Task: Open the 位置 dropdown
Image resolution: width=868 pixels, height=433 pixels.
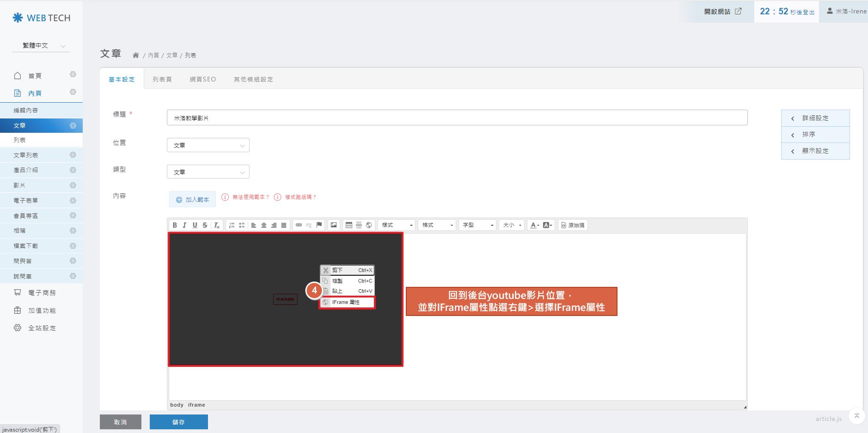Action: pos(208,145)
